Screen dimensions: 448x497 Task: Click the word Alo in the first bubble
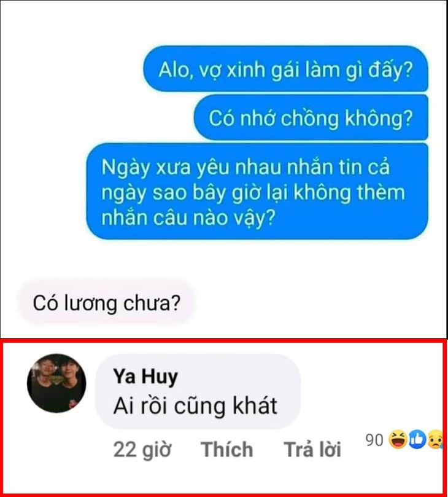click(175, 70)
